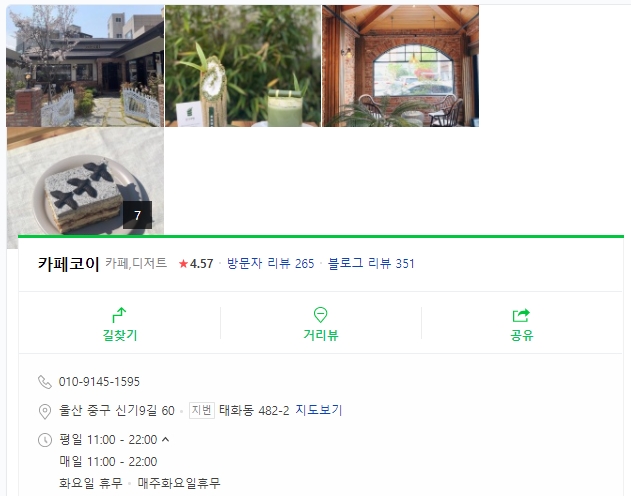Screen dimensions: 631x496
Task: Open the sesame cake photo thumbnail
Action: [85, 181]
